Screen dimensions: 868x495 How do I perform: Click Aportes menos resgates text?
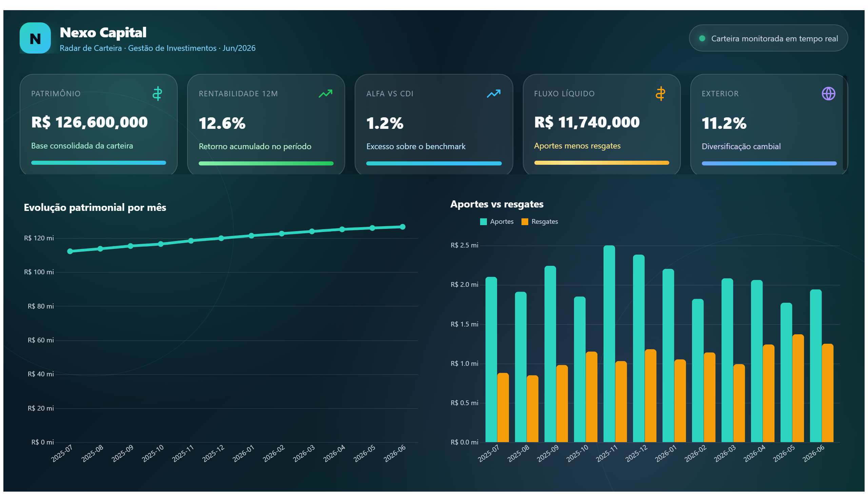click(577, 146)
